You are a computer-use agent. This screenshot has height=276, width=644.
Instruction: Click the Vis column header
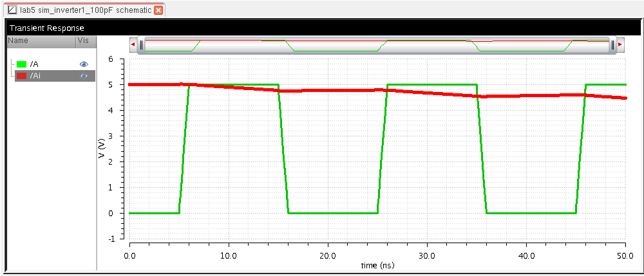point(85,41)
